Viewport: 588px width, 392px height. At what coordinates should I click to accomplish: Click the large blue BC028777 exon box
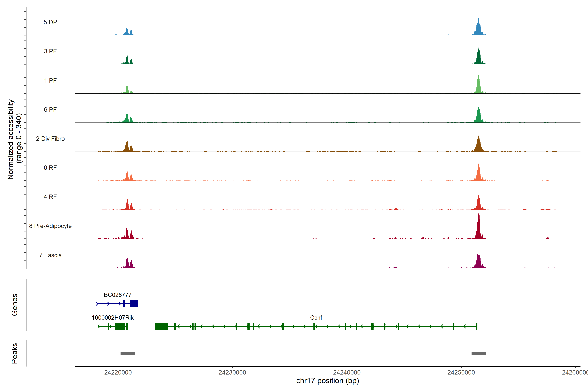point(134,303)
